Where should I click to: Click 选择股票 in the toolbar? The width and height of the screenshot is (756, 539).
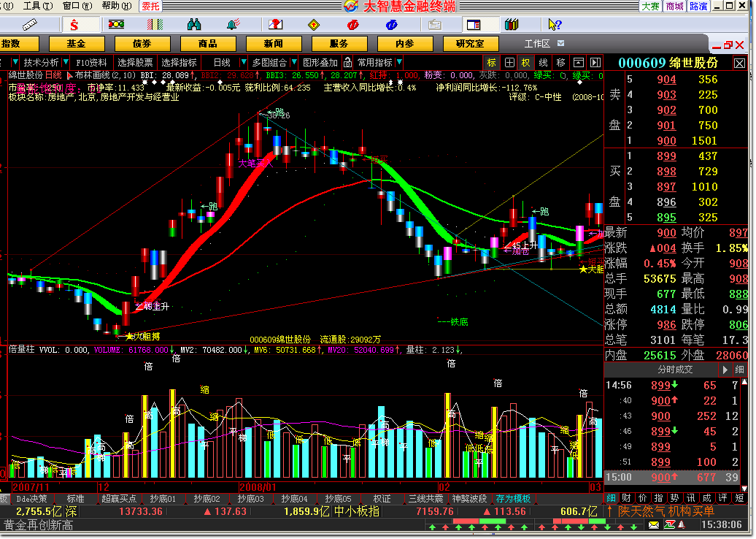tap(135, 62)
